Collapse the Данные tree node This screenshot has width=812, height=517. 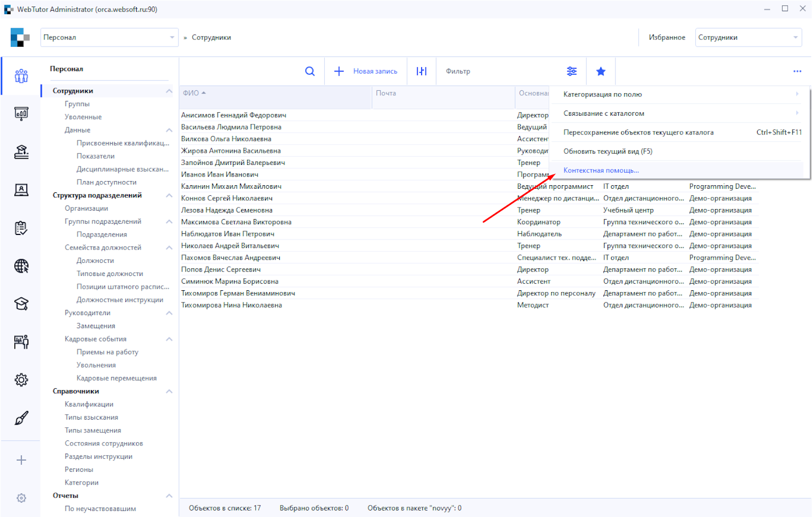169,130
